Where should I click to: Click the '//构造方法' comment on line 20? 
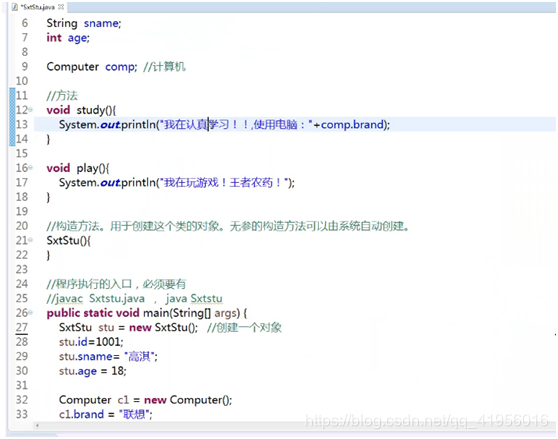click(228, 226)
